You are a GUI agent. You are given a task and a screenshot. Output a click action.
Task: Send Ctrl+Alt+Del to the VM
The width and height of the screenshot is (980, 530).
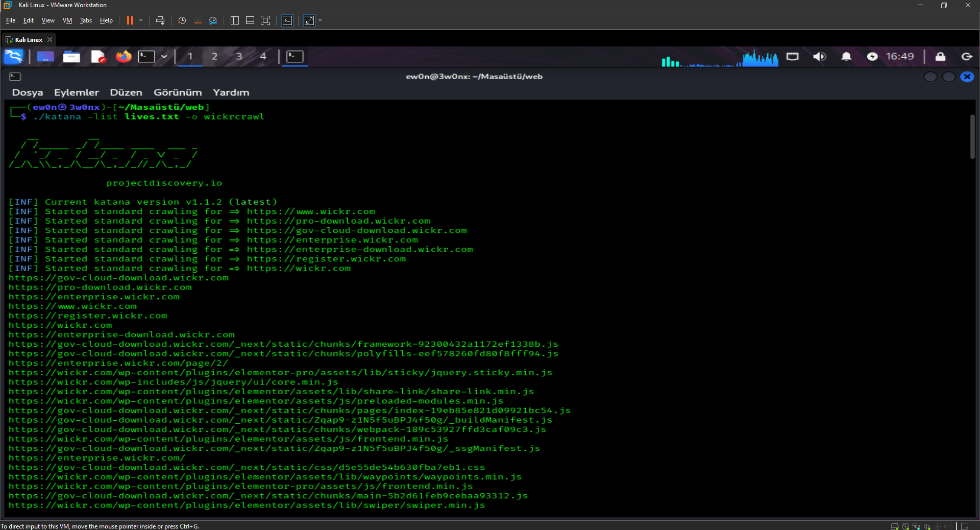(160, 20)
